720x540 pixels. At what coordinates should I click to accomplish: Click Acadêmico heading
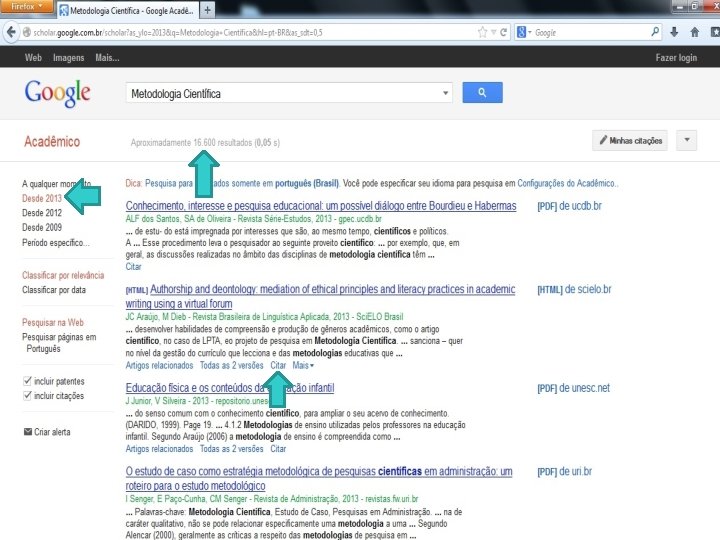pos(52,141)
